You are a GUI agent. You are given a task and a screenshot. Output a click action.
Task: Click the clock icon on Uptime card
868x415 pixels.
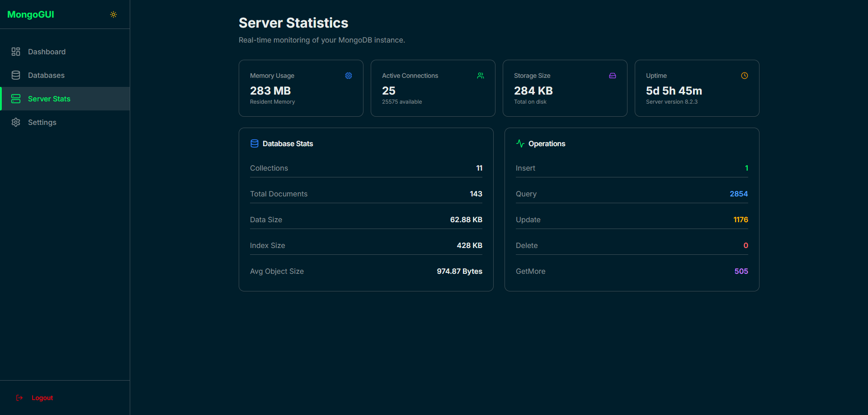click(x=745, y=76)
